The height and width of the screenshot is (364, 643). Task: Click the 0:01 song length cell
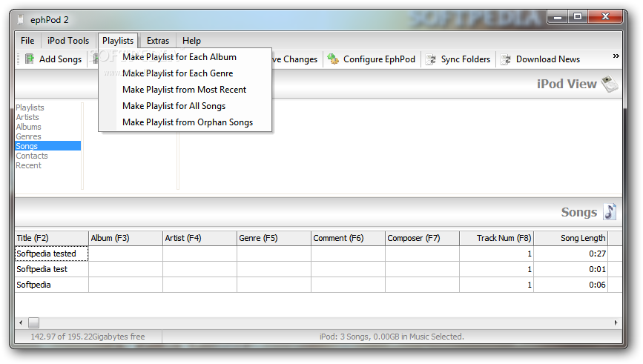pos(571,269)
